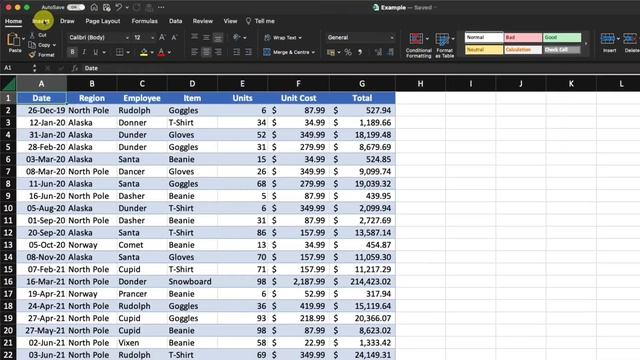Increase font size with larger A

pos(162,37)
